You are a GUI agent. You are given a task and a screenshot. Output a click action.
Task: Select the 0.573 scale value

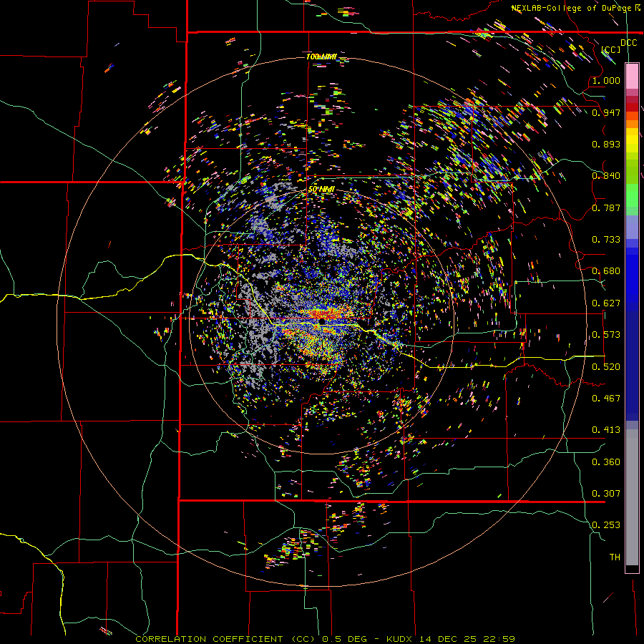(x=606, y=335)
